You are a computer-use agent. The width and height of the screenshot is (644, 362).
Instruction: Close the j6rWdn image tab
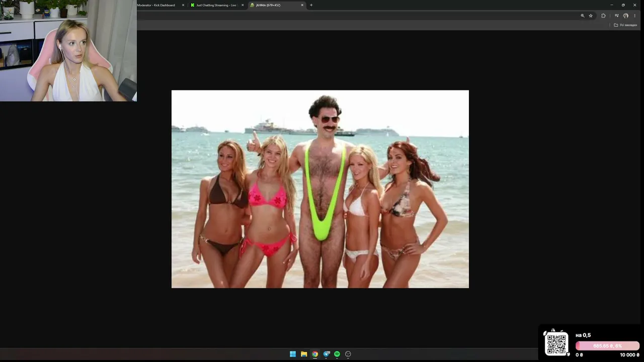click(302, 5)
